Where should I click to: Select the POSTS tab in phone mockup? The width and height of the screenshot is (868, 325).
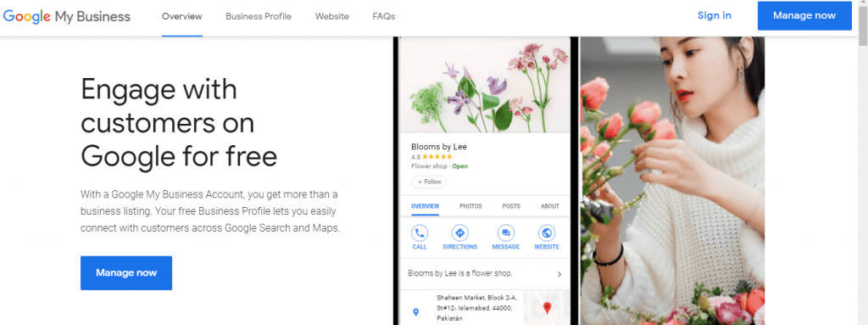511,206
